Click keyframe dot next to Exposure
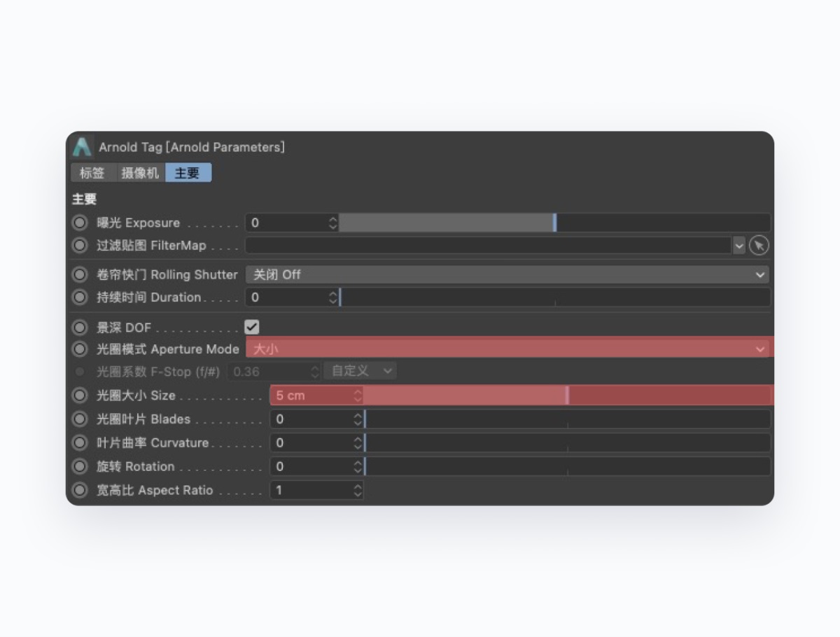Screen dimensions: 840x637 (80, 223)
